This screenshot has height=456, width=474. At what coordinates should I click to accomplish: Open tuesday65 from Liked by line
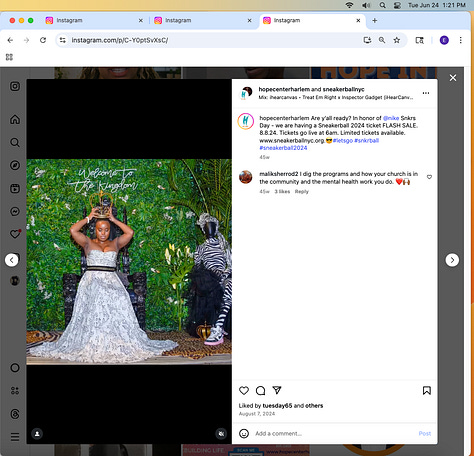click(277, 406)
